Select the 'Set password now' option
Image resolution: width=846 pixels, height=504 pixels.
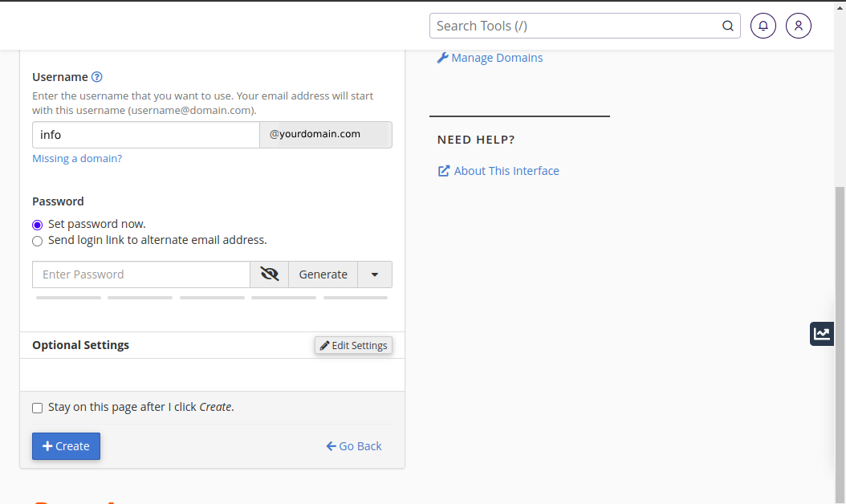pyautogui.click(x=38, y=225)
